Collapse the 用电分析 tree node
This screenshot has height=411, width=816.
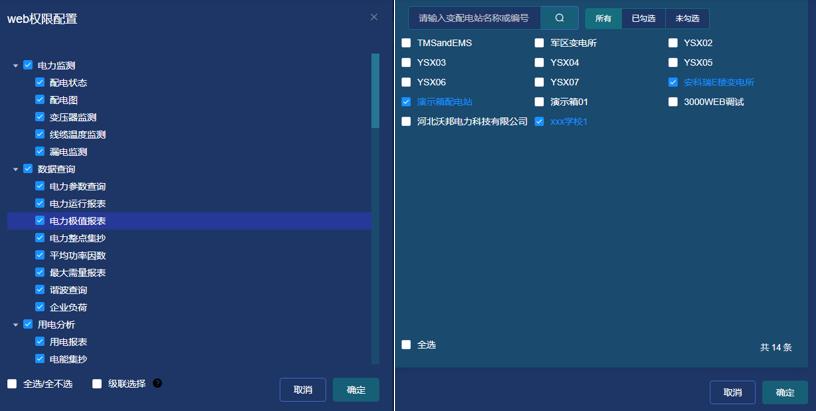[x=16, y=324]
